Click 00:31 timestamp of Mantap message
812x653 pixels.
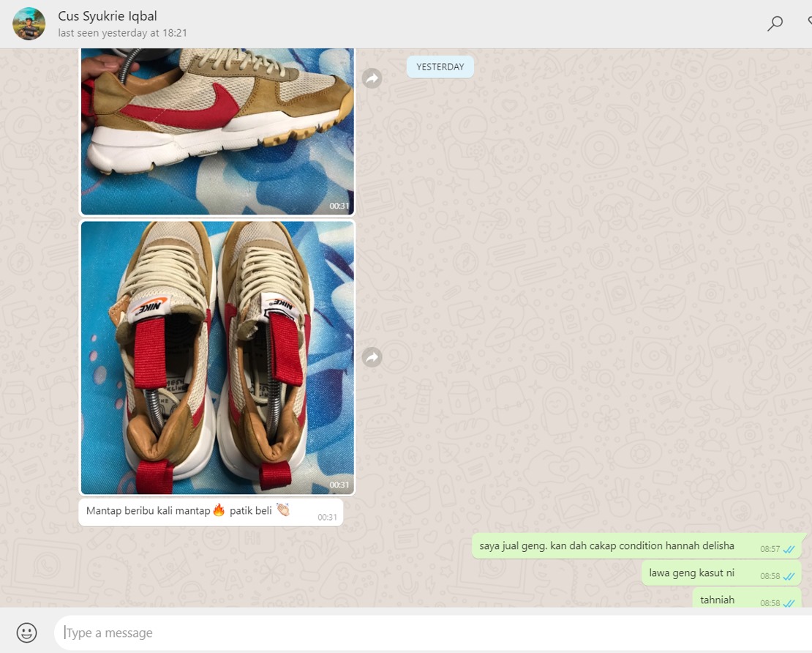(x=327, y=518)
